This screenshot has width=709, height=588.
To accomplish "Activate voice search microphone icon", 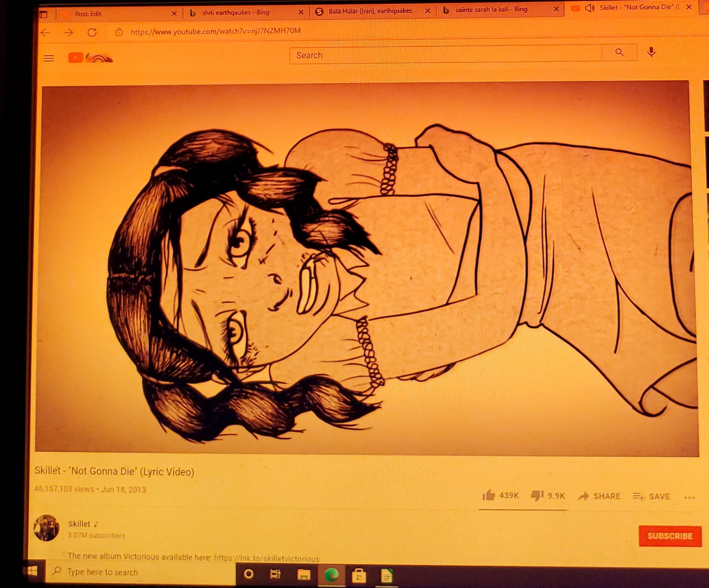I will tap(651, 52).
